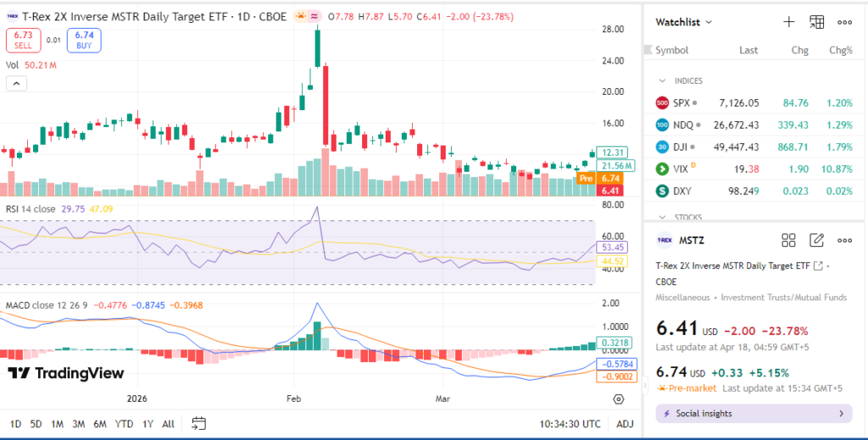Open the MSTZ details more options menu
Image resolution: width=868 pixels, height=440 pixels.
point(844,240)
